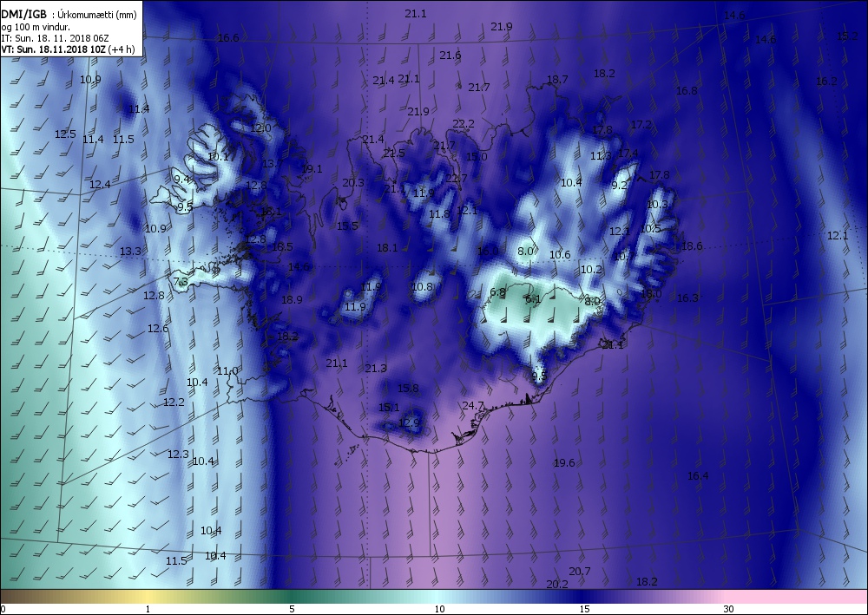
Task: Click the 22.7 value on the map
Action: tap(457, 178)
